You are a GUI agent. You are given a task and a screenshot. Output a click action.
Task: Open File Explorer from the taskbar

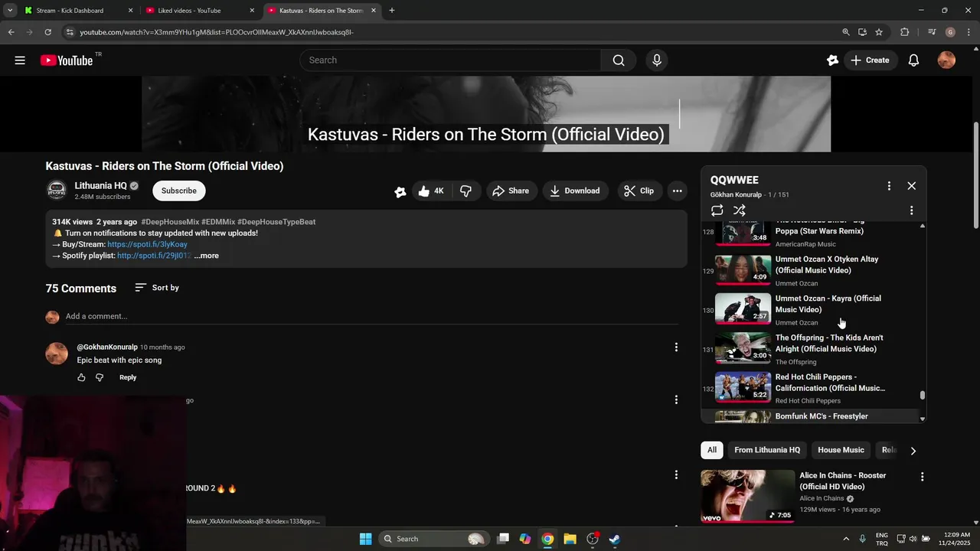[x=570, y=539]
